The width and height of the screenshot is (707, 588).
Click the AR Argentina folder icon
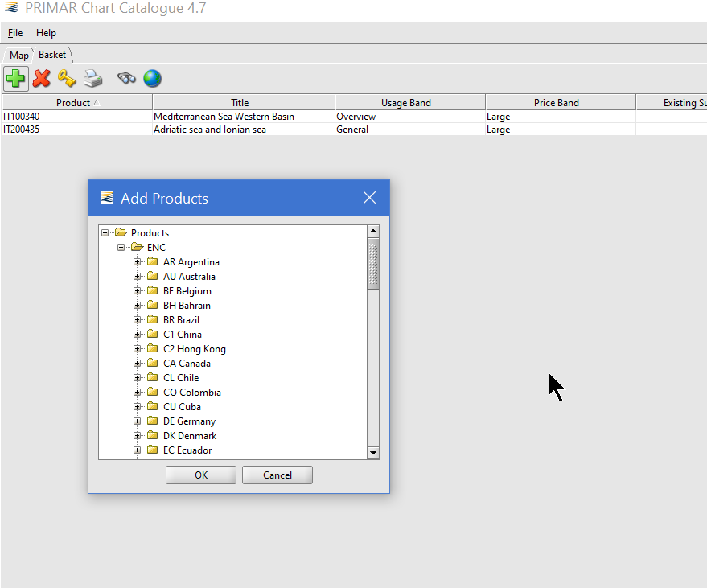coord(152,261)
